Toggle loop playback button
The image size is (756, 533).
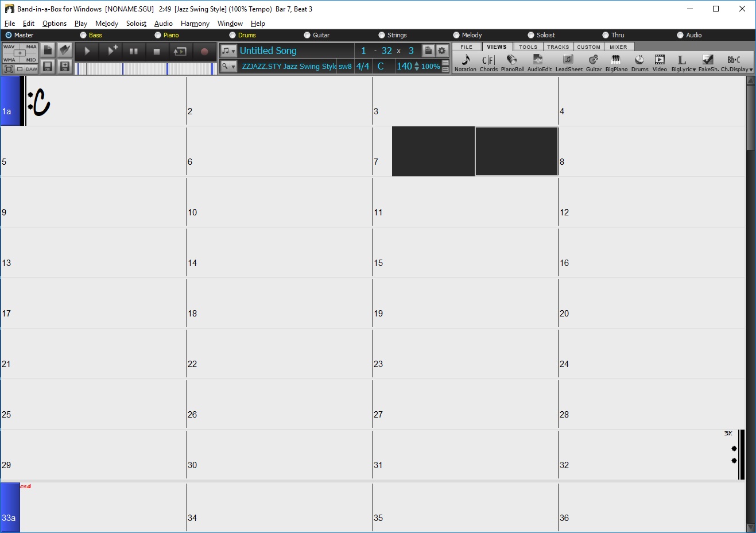(x=180, y=51)
